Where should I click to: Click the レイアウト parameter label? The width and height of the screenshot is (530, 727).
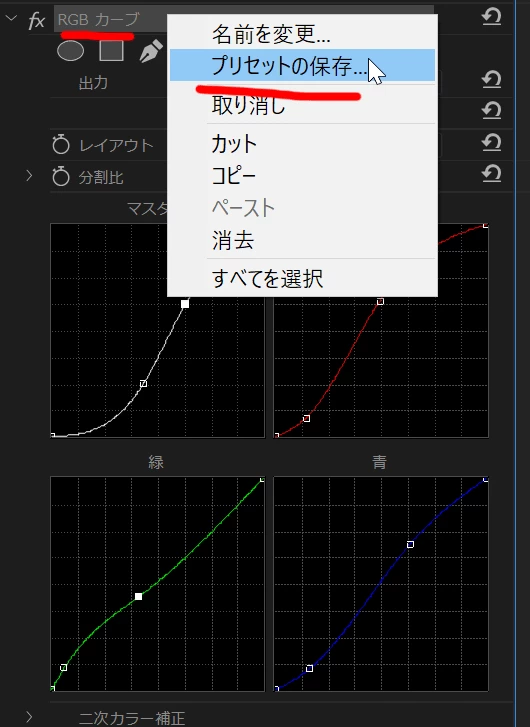click(x=116, y=145)
